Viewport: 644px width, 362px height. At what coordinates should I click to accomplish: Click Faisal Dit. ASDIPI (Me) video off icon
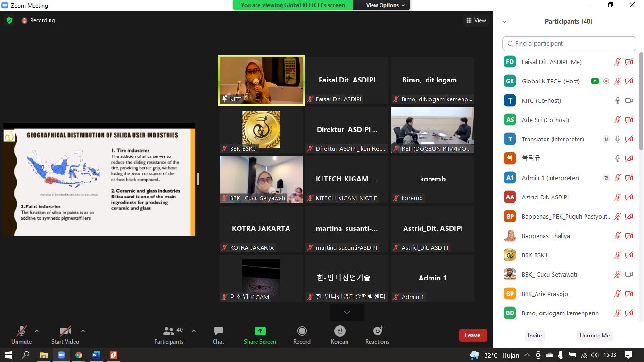pos(629,62)
